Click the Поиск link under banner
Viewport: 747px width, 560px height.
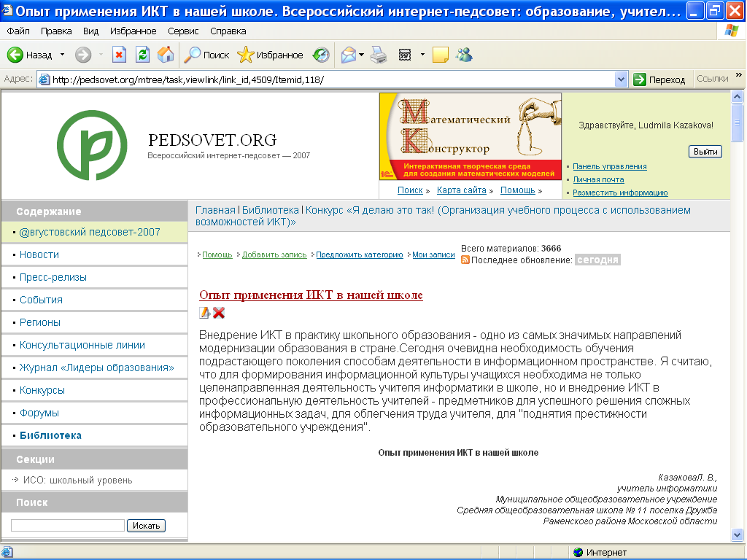410,190
